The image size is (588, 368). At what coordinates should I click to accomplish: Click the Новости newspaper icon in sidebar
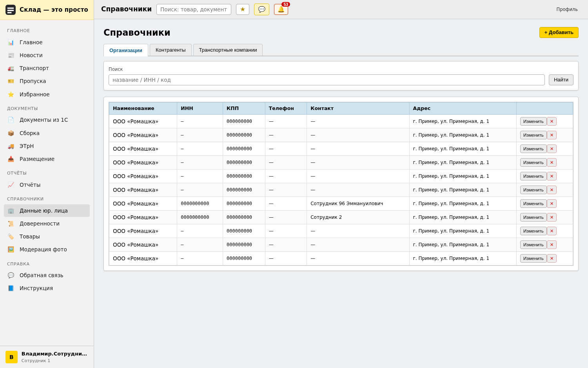point(11,55)
